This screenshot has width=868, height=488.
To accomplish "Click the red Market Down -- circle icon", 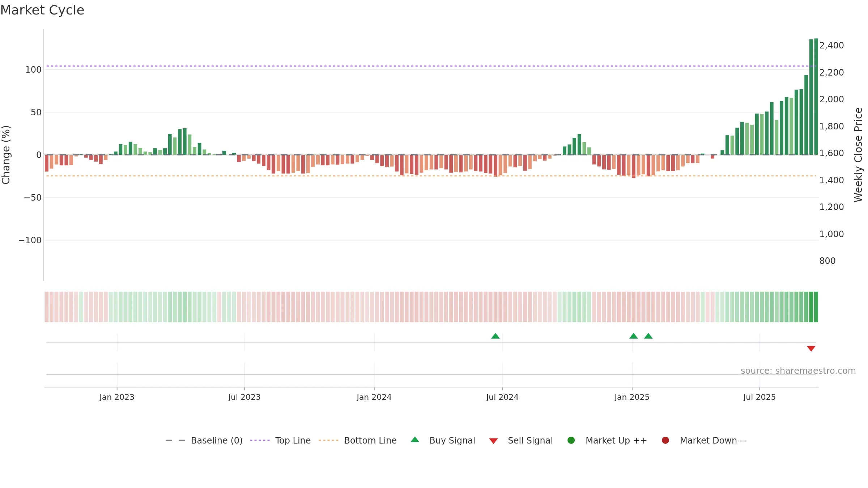I will pos(665,440).
